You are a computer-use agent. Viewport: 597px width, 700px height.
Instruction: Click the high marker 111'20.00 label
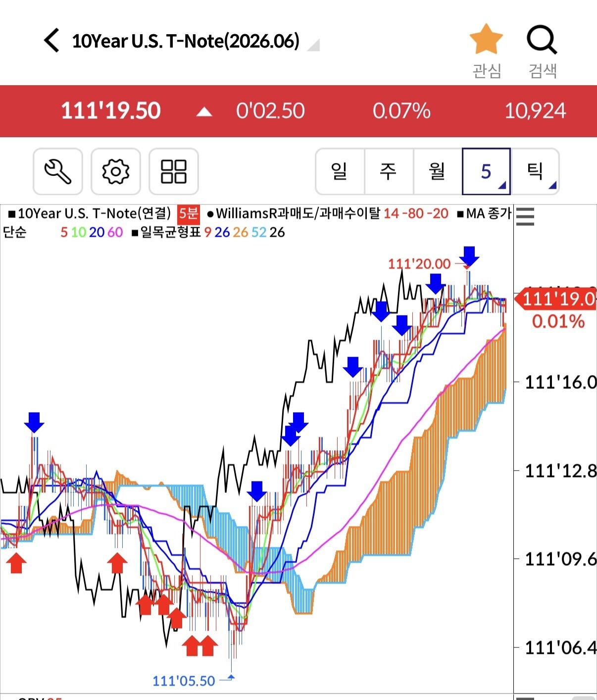(419, 264)
